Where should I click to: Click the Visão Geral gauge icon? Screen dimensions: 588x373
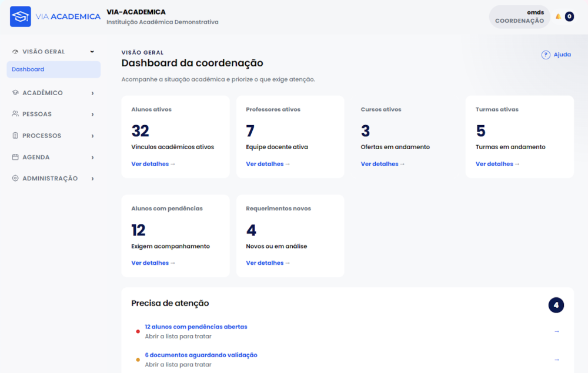tap(15, 52)
